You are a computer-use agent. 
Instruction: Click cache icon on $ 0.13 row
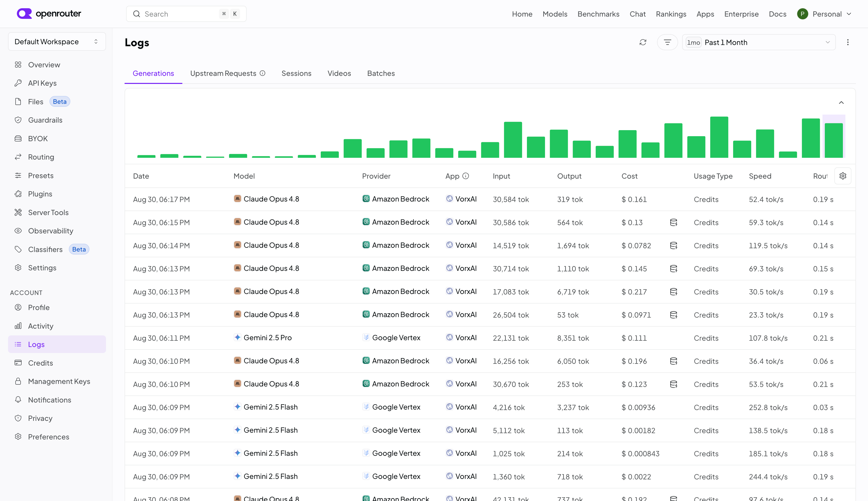[674, 223]
